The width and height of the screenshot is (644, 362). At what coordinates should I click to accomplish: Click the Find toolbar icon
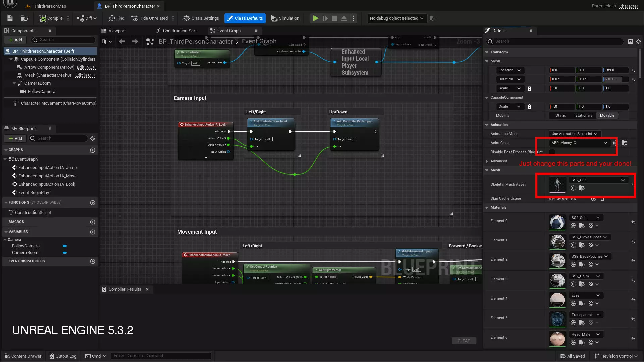[116, 18]
